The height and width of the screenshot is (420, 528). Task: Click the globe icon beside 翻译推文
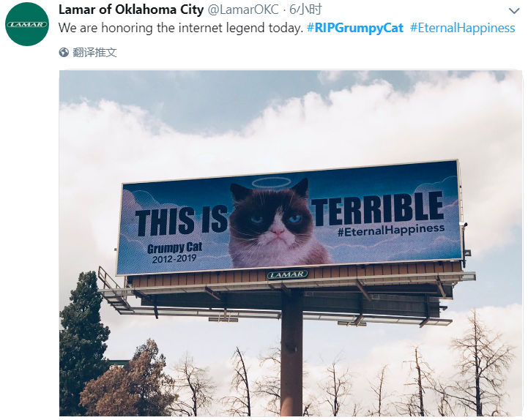[64, 53]
